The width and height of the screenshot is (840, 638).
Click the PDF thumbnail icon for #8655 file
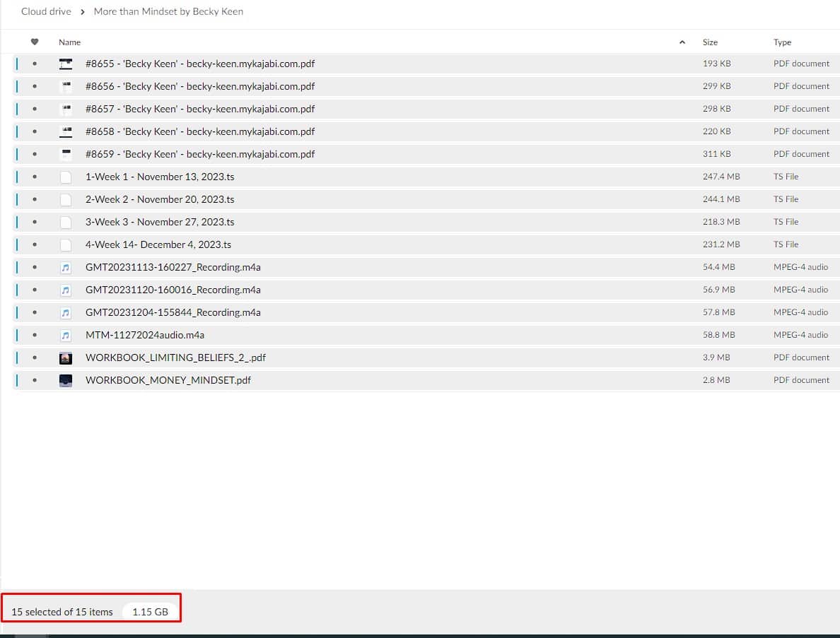click(x=66, y=64)
